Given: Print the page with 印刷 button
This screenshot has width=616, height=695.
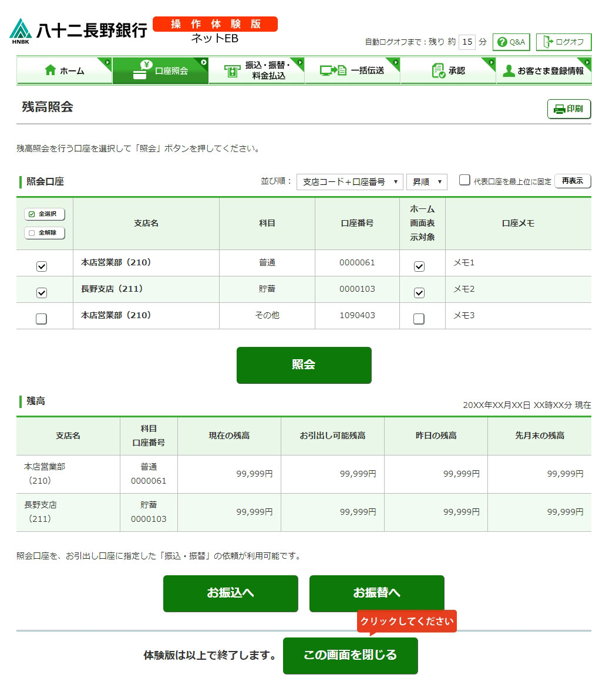Looking at the screenshot, I should coord(568,109).
